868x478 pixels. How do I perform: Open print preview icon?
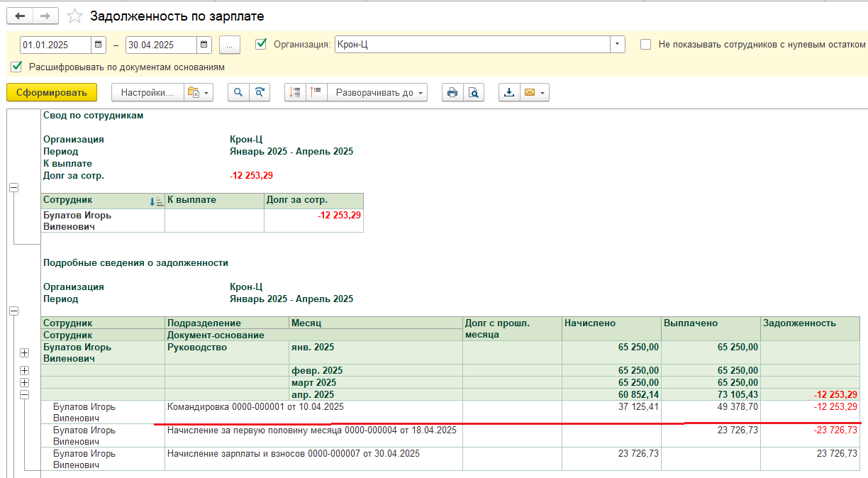tap(473, 92)
